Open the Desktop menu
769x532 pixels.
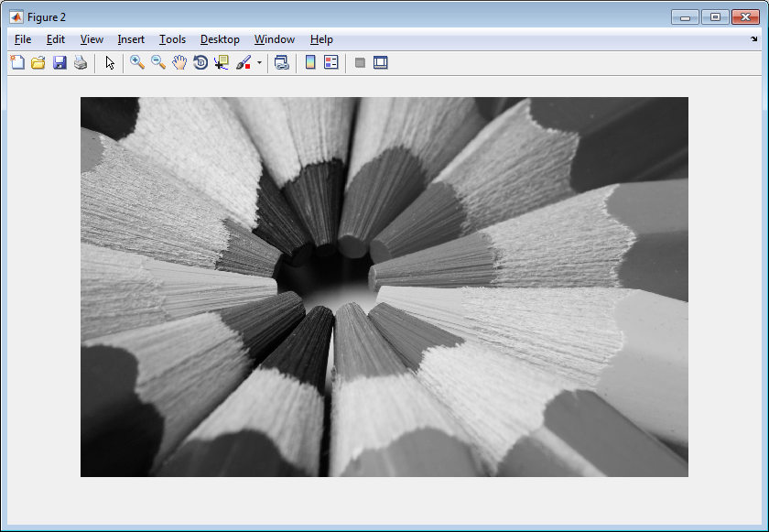point(220,39)
